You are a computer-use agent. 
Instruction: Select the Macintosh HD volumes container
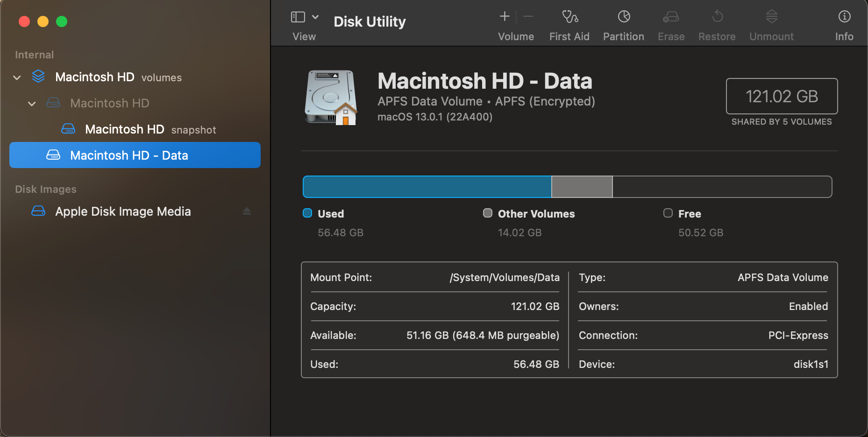135,77
